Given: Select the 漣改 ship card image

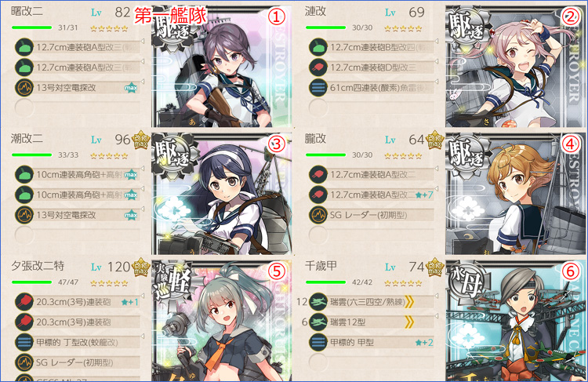Looking at the screenshot, I should pyautogui.click(x=515, y=67).
